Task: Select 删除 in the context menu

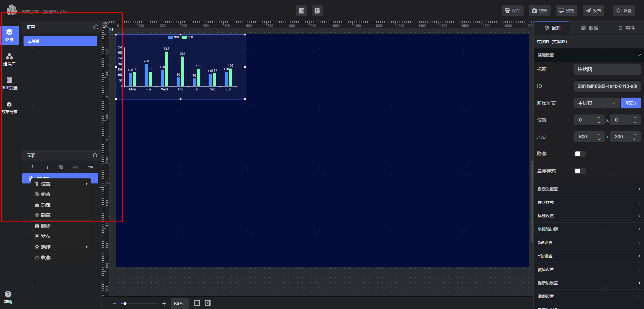Action: (x=46, y=226)
